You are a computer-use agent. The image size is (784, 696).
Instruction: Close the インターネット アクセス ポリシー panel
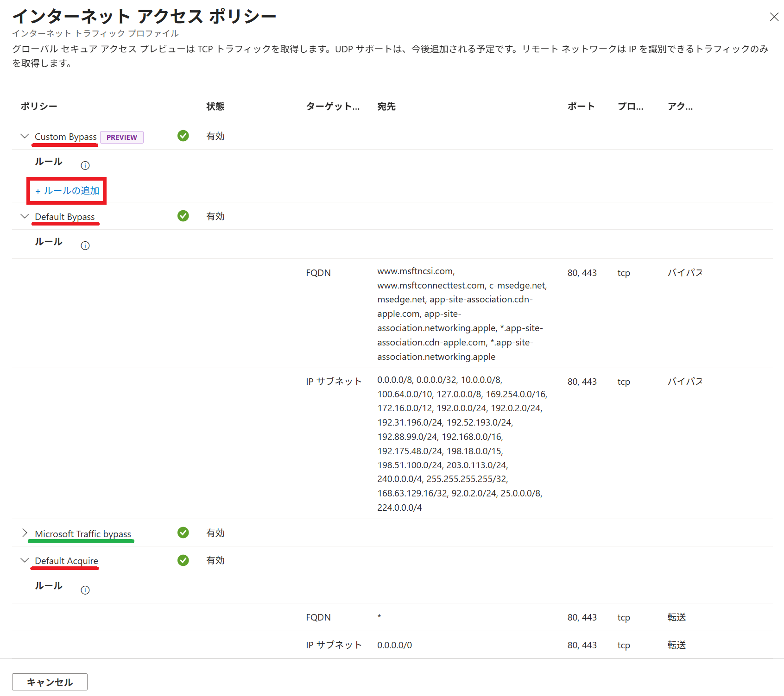pyautogui.click(x=774, y=17)
